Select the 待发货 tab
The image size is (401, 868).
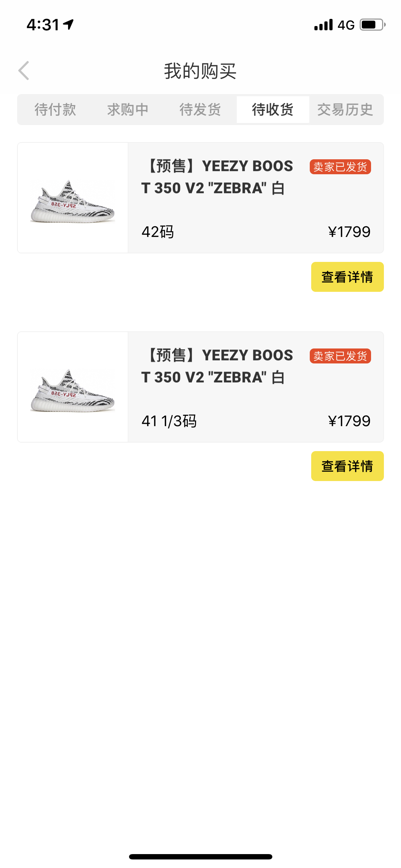pos(200,109)
